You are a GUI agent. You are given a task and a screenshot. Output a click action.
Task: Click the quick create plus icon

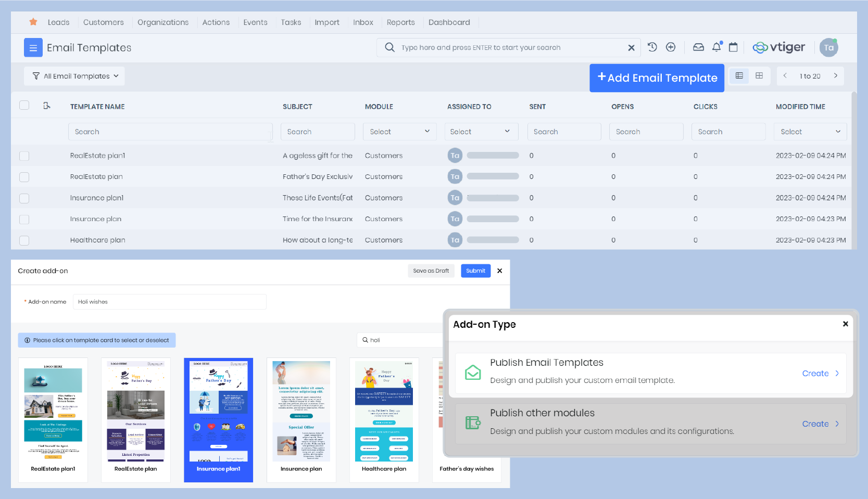point(671,47)
